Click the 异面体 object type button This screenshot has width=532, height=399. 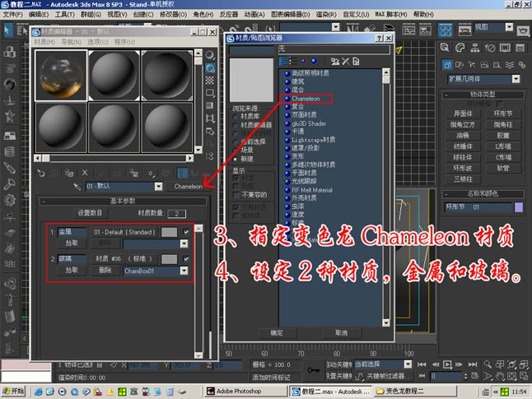click(463, 114)
